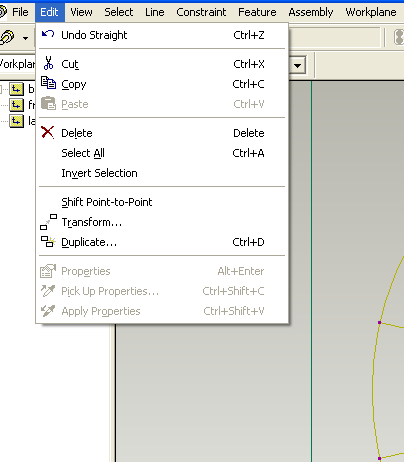Click the Transform icon
This screenshot has height=462, width=404.
pos(48,222)
